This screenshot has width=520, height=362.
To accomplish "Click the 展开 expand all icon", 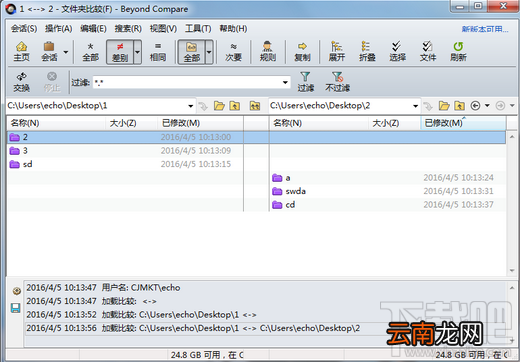I will (337, 52).
